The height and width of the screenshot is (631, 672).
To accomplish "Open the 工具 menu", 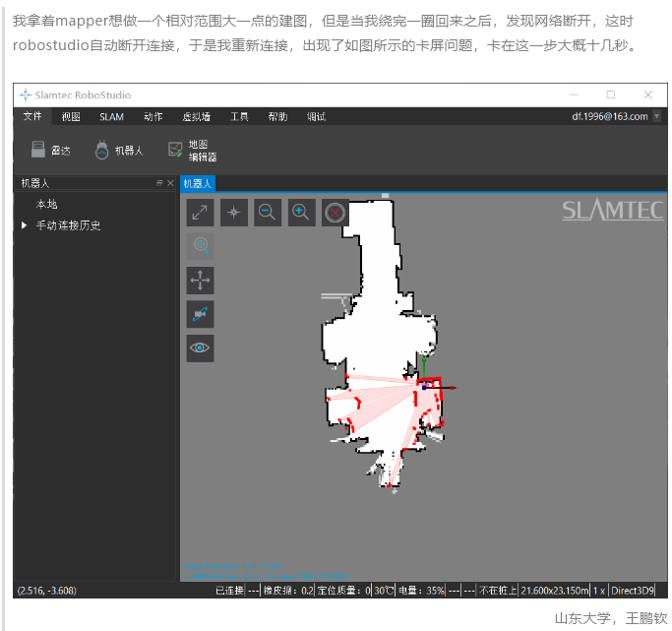I will 239,116.
